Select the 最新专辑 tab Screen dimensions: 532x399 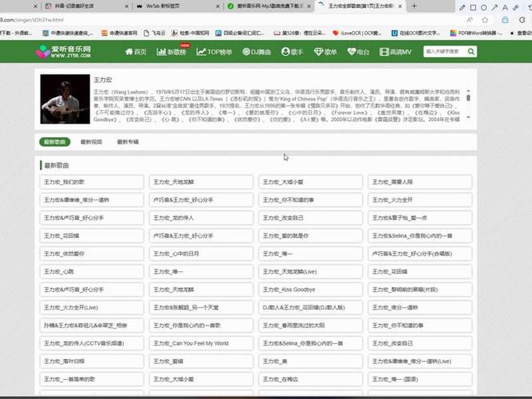pos(128,142)
